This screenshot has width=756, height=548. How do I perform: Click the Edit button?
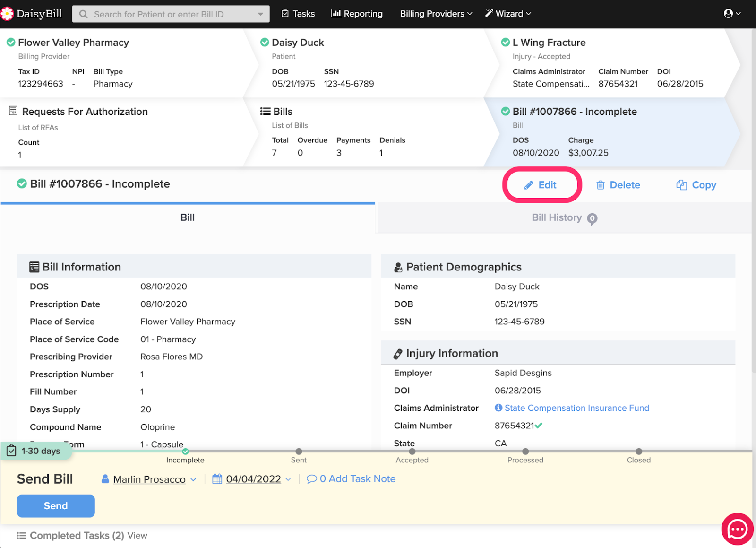pos(541,185)
